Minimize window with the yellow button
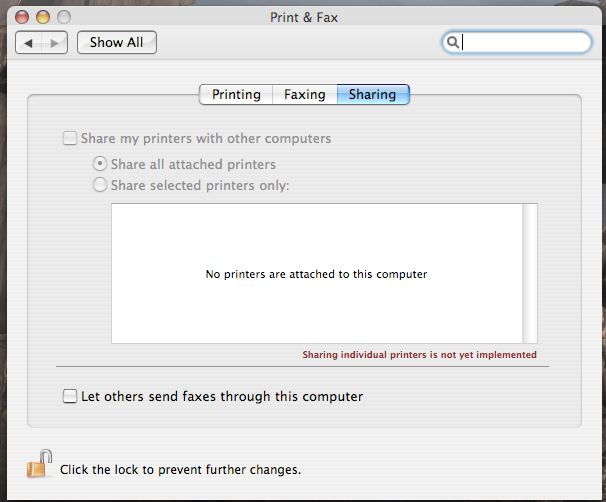The image size is (606, 502). click(x=43, y=17)
